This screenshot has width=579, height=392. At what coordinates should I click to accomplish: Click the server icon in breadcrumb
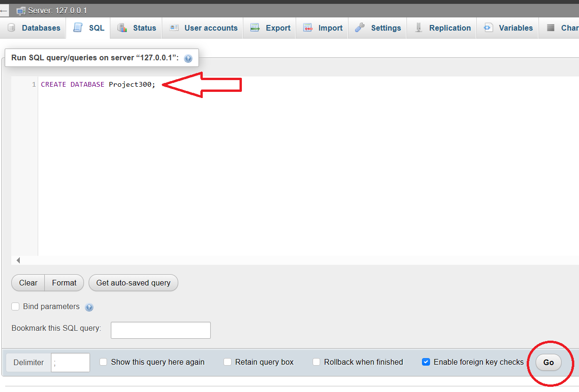pos(21,11)
